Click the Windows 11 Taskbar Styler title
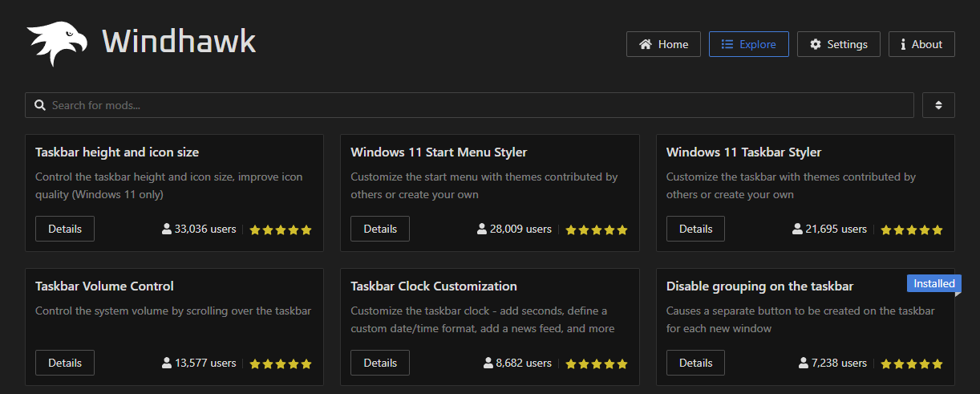 pyautogui.click(x=743, y=152)
